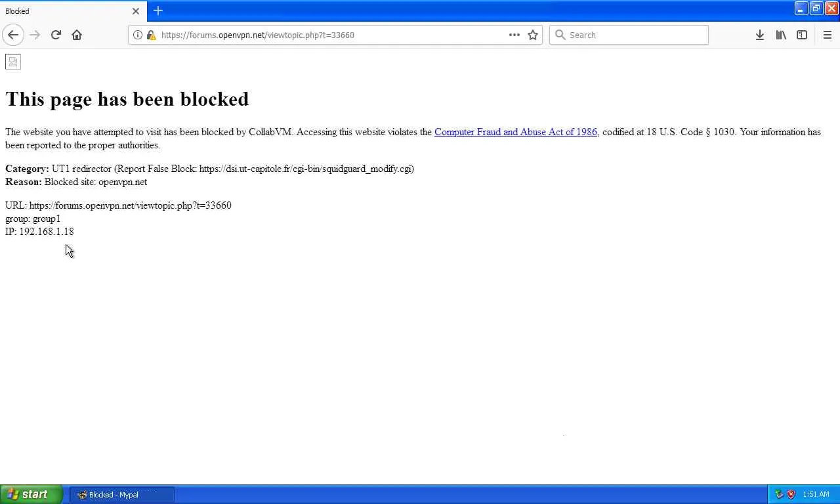The width and height of the screenshot is (840, 504).
Task: Click the Category label text
Action: 27,169
